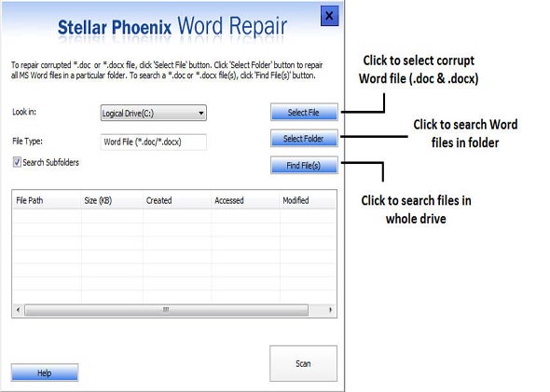
Task: Click the Stellar Phoenix Word Repair title
Action: [172, 27]
